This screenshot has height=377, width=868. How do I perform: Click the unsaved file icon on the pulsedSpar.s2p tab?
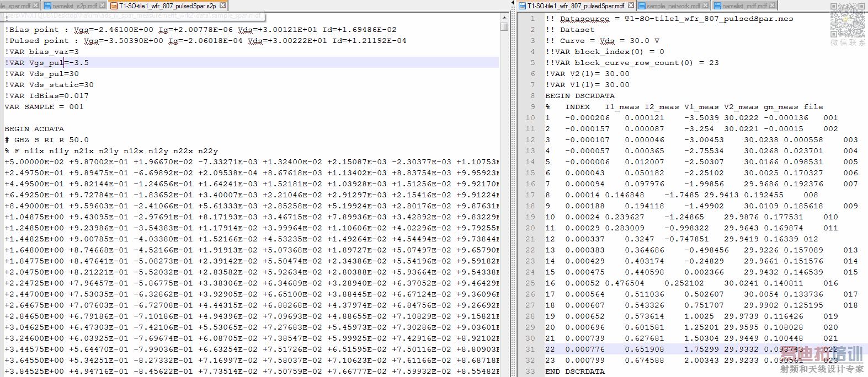[114, 6]
